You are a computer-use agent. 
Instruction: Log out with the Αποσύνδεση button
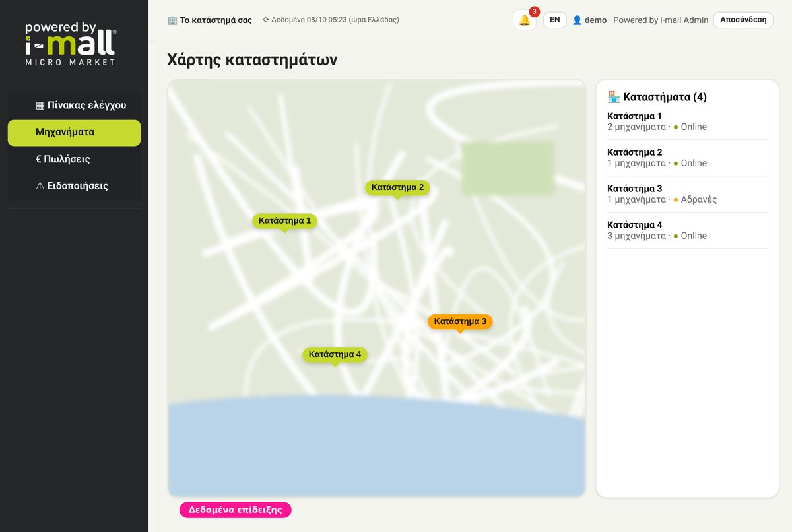[x=743, y=20]
